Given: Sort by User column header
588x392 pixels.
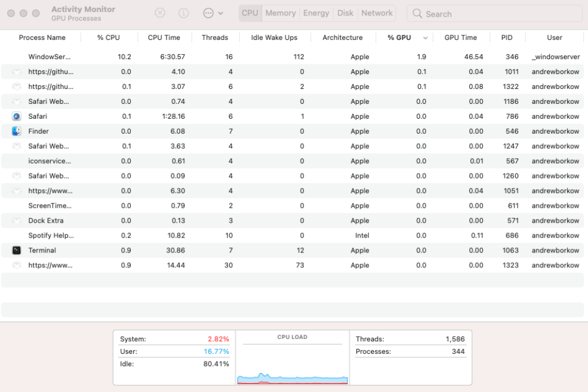Looking at the screenshot, I should (x=555, y=38).
